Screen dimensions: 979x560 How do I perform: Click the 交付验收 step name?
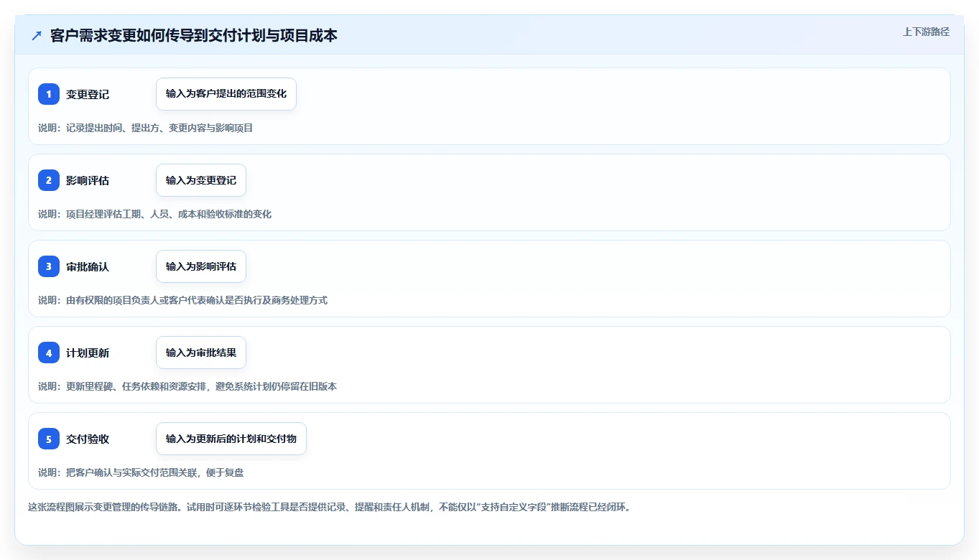click(x=88, y=439)
